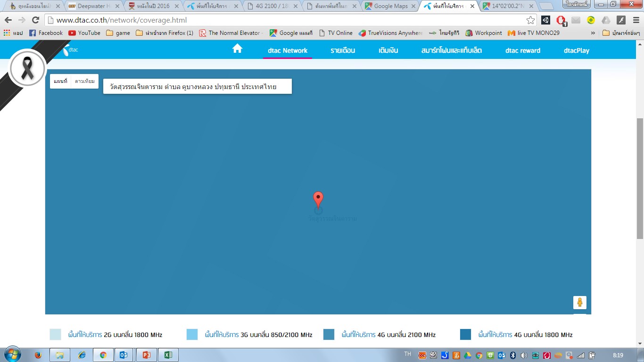Screen dimensions: 644x362
Task: Switch to the 14°02'00.2"N tab
Action: 508,6
